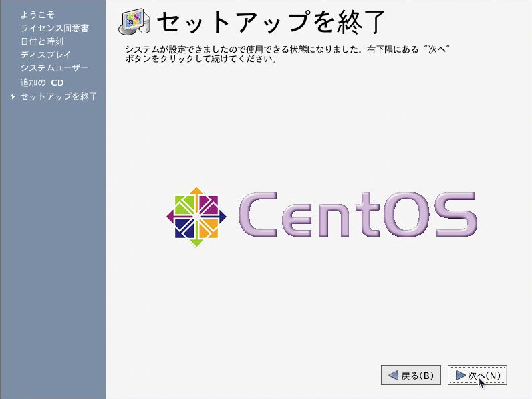
Task: Click the 次へ (N) next button
Action: pyautogui.click(x=477, y=375)
